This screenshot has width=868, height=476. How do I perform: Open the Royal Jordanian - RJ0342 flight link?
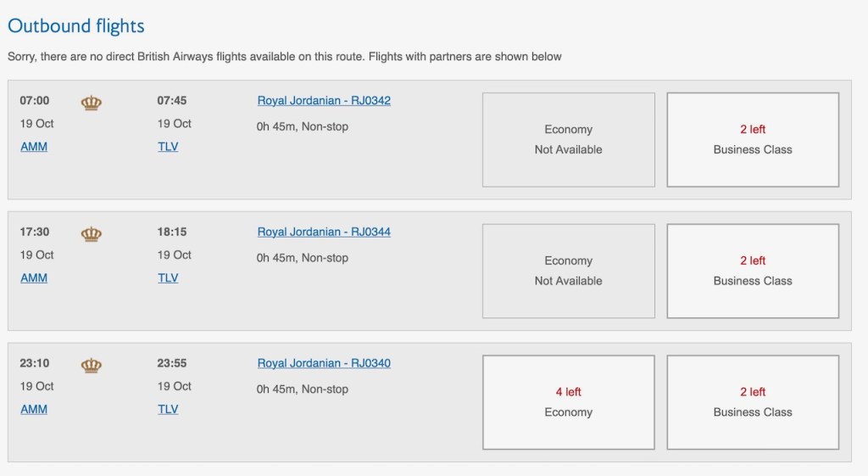click(324, 100)
